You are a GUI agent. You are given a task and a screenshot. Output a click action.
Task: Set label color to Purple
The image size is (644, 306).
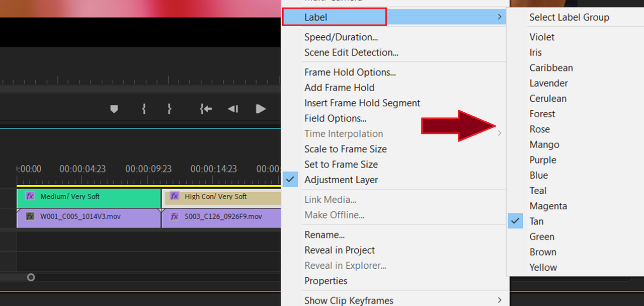click(x=543, y=160)
